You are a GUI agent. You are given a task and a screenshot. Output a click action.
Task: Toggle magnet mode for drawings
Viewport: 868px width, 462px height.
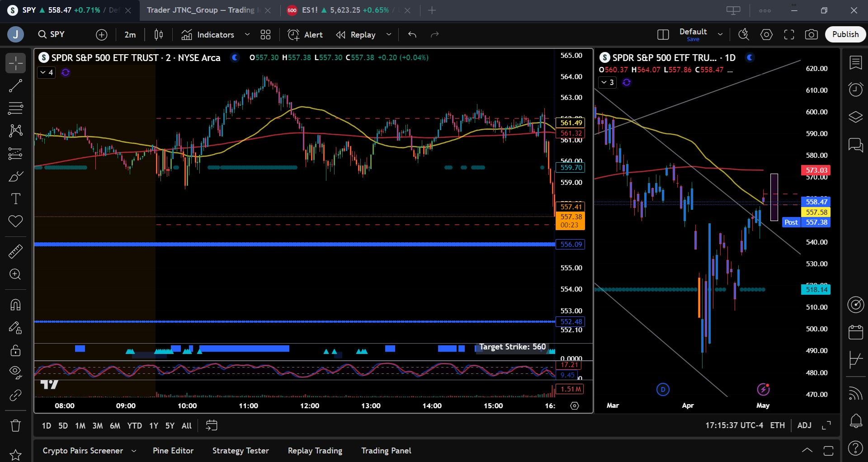[x=15, y=305]
